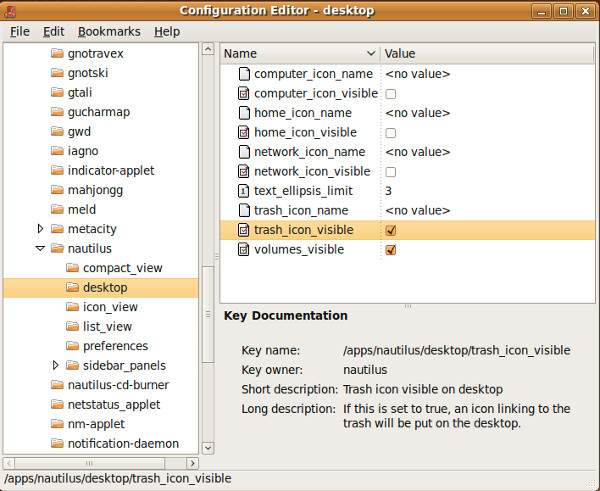Click the trash_icon_name blank key icon

(x=243, y=210)
